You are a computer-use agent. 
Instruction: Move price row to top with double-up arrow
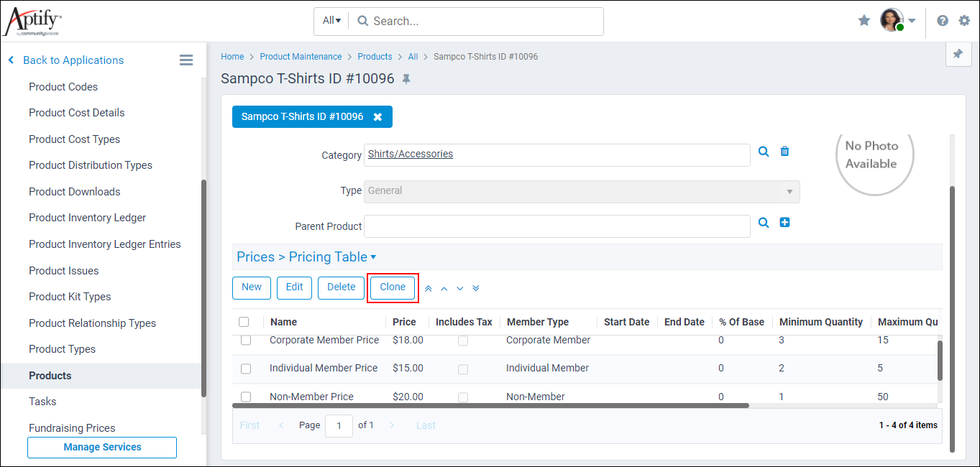[429, 288]
